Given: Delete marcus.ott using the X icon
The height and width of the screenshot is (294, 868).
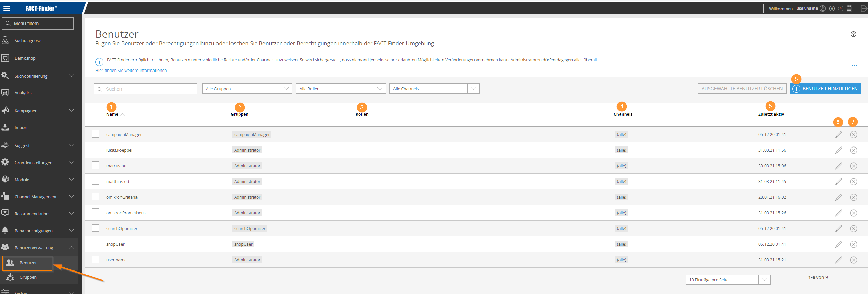Looking at the screenshot, I should tap(854, 166).
